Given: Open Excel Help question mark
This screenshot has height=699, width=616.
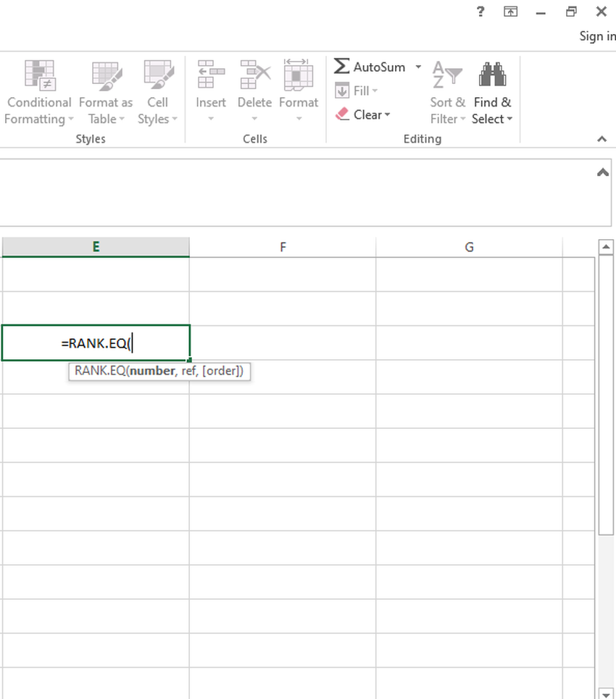Looking at the screenshot, I should point(480,12).
